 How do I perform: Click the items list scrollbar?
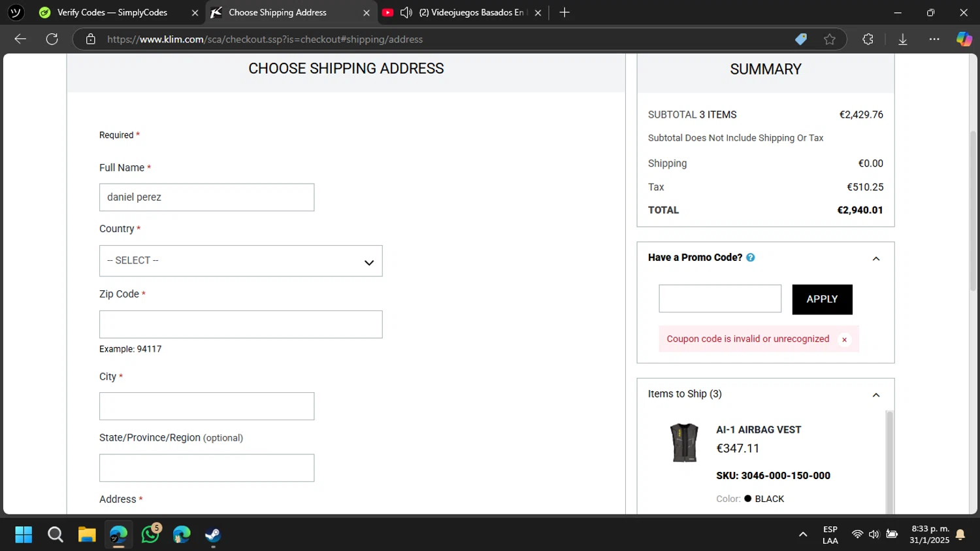pos(889,461)
